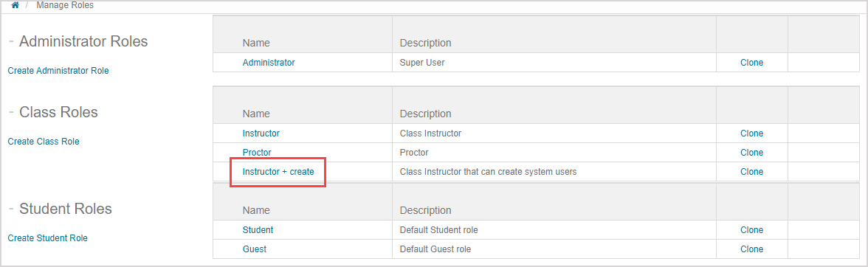The image size is (868, 267).
Task: Select 'Super User' description cell
Action: tap(554, 63)
